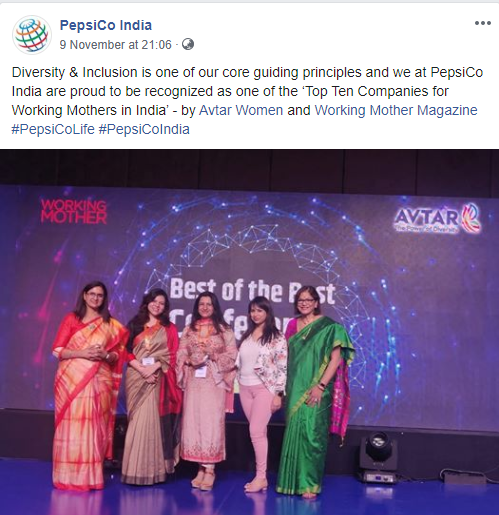Click the Avtar logo in photo
This screenshot has height=515, width=499.
[x=438, y=219]
